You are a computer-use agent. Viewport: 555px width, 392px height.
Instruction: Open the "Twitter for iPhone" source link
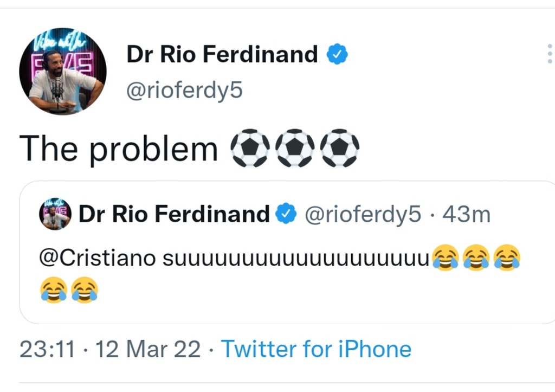(x=316, y=349)
